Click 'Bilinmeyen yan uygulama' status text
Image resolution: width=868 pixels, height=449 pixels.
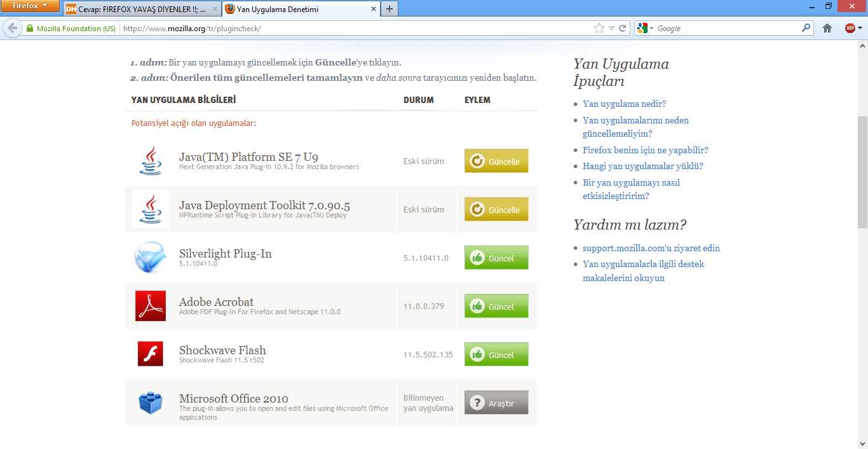[428, 403]
